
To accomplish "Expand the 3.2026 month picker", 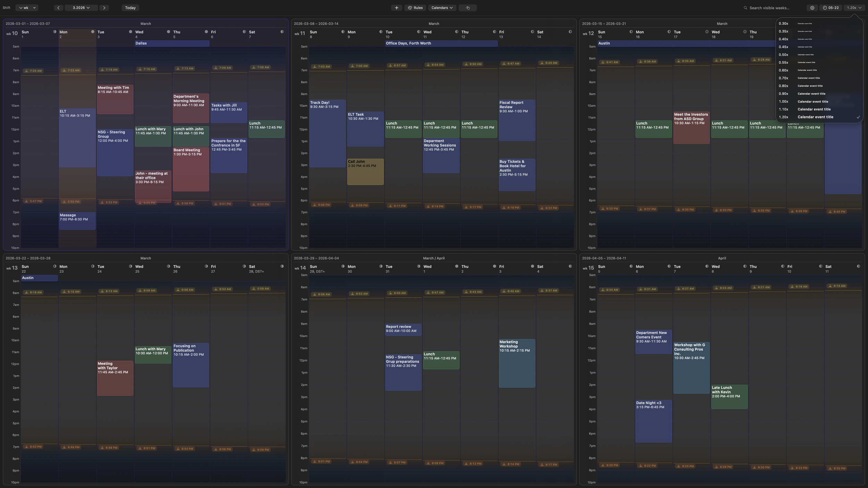I will (81, 8).
